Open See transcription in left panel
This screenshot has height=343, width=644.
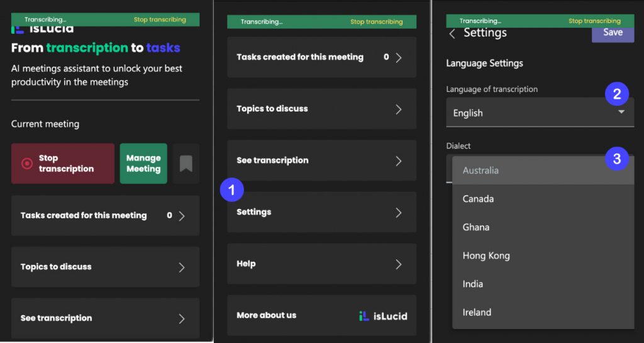(105, 318)
